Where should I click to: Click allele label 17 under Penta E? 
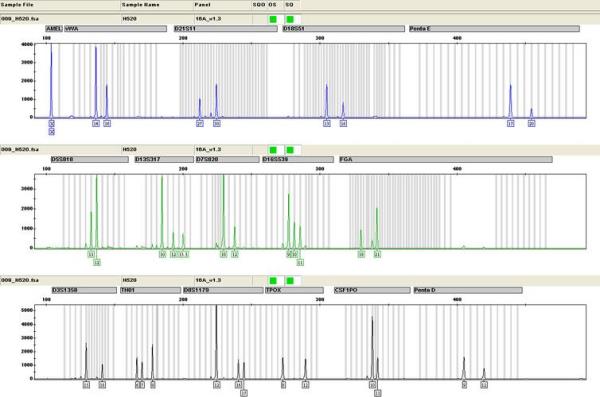[x=510, y=123]
